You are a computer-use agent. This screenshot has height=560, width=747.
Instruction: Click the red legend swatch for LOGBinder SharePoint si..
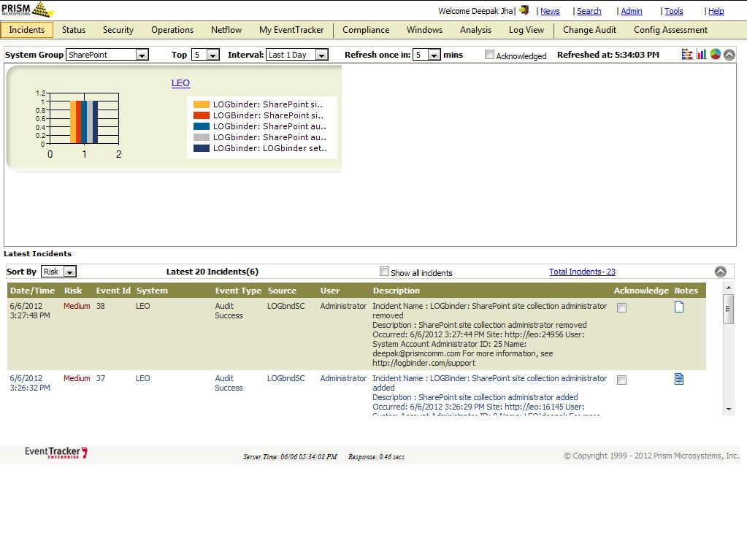point(202,115)
